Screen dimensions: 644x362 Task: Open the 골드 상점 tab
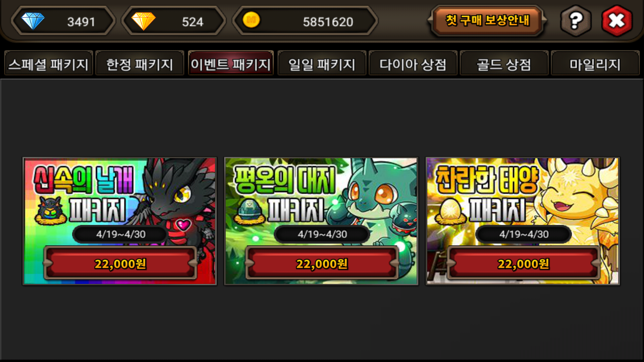pos(504,64)
